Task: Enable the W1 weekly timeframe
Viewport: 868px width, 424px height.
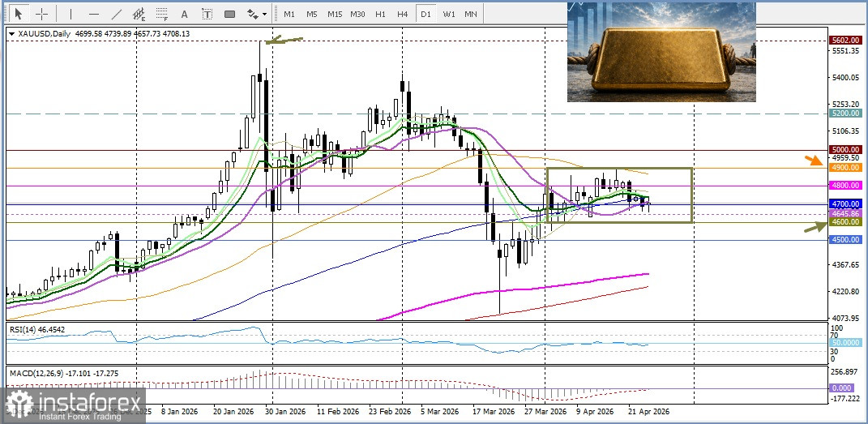Action: [x=448, y=14]
